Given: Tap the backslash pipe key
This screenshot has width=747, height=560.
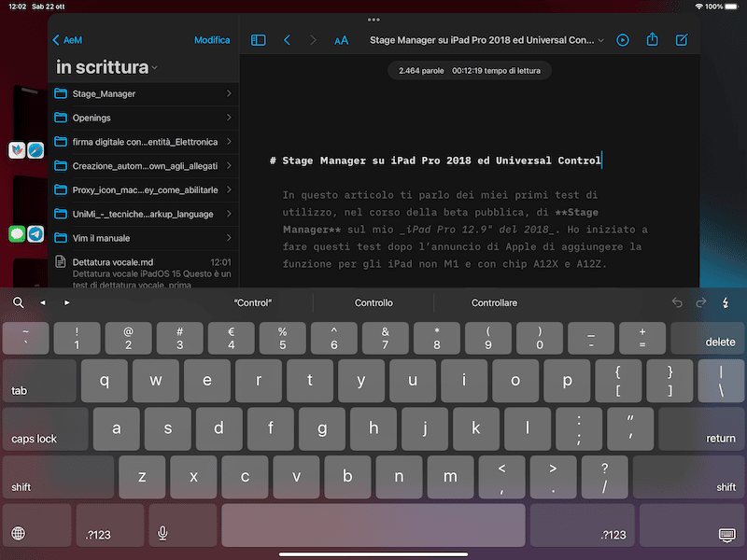Looking at the screenshot, I should coord(721,381).
